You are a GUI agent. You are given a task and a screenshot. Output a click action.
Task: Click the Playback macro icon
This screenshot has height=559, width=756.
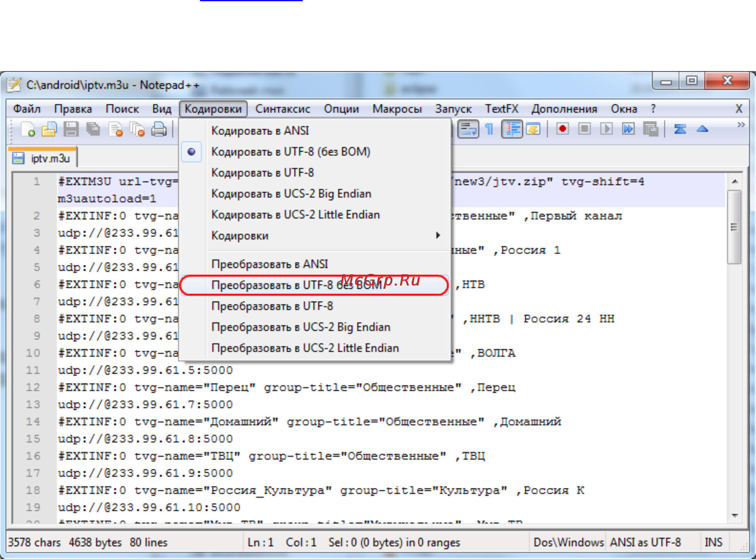click(x=606, y=129)
